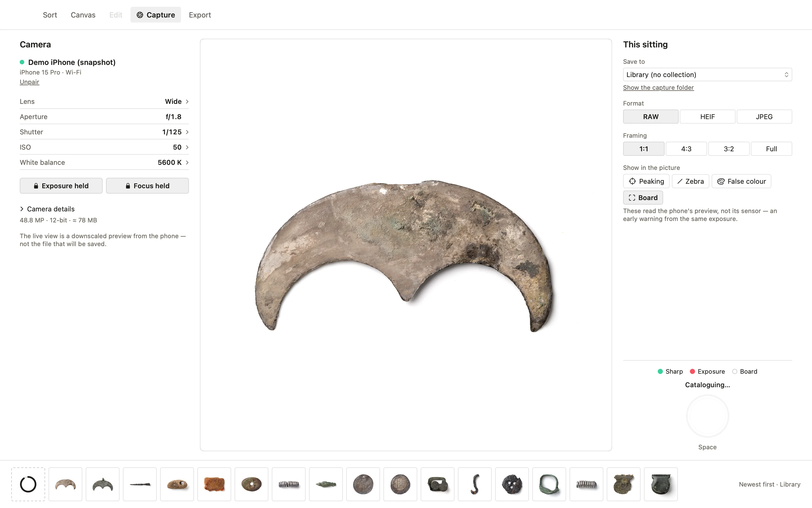Click the Capture aperture icon in tab

140,15
